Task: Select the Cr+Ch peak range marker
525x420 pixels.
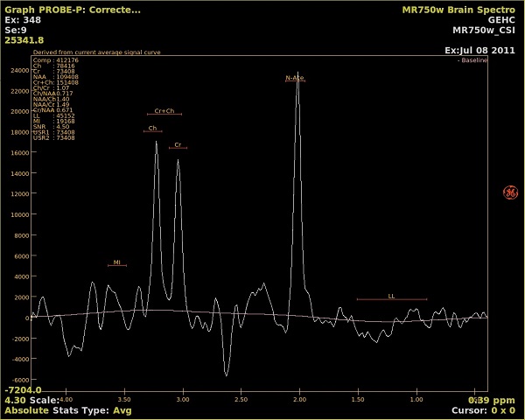Action: tap(164, 112)
